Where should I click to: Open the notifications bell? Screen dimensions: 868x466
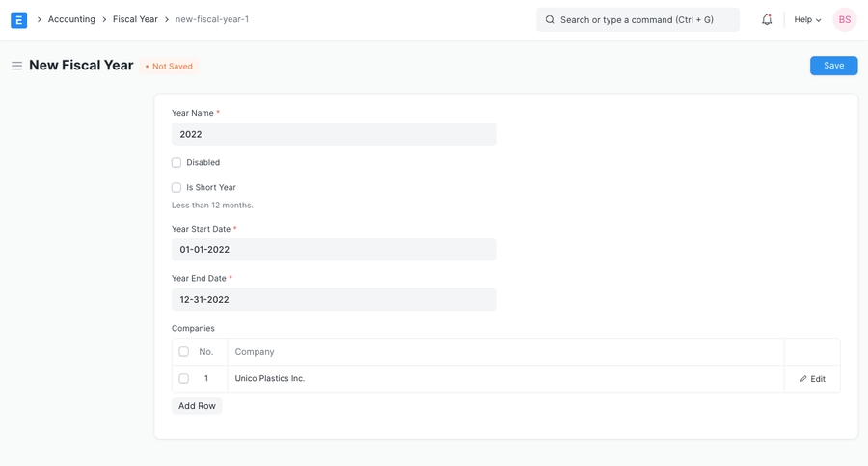[767, 19]
